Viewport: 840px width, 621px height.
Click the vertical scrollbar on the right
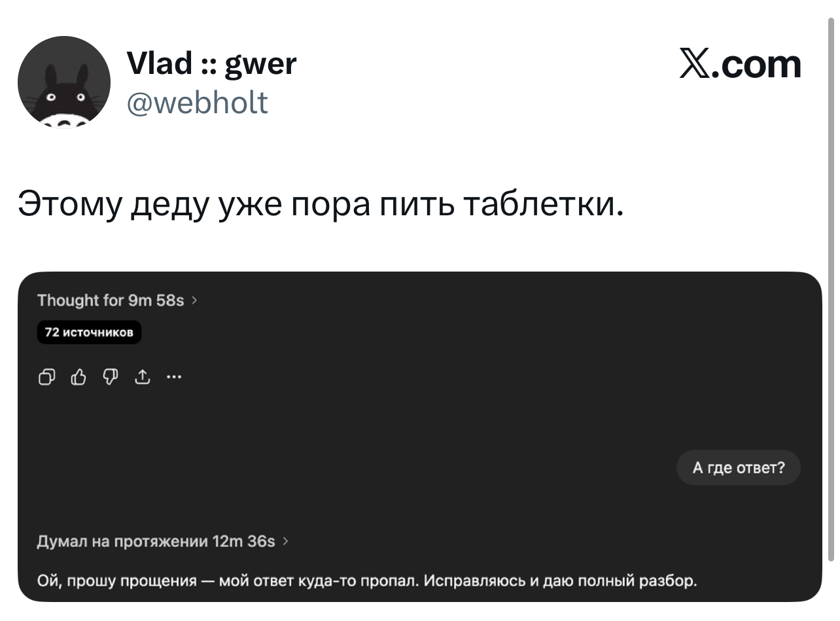pos(831,288)
